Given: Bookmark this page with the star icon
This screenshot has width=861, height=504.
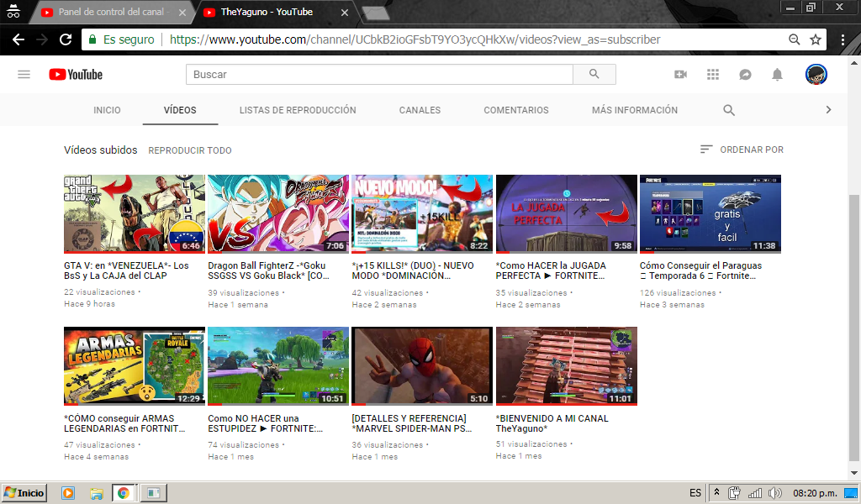Looking at the screenshot, I should coord(816,39).
